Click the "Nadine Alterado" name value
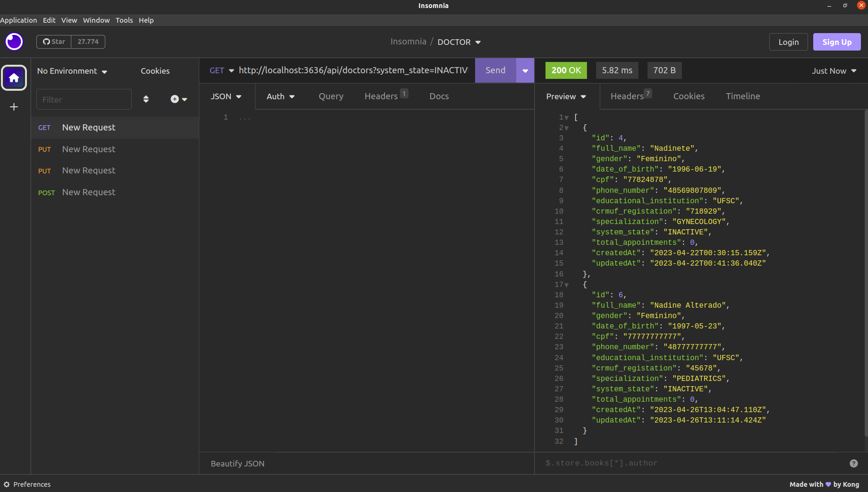868x492 pixels. (x=688, y=305)
